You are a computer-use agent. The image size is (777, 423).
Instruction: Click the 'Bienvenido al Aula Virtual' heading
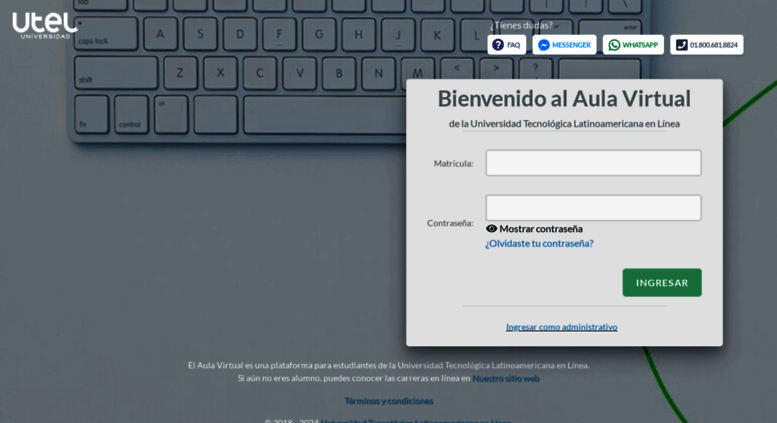coord(564,99)
